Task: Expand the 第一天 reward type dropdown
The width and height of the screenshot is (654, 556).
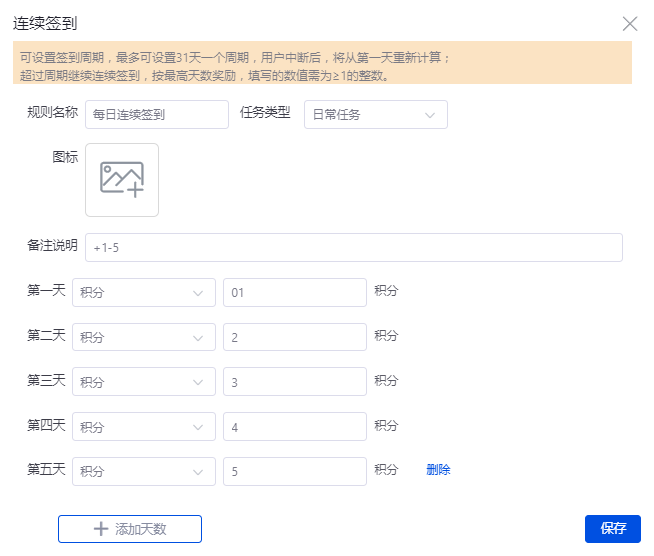Action: pyautogui.click(x=144, y=292)
